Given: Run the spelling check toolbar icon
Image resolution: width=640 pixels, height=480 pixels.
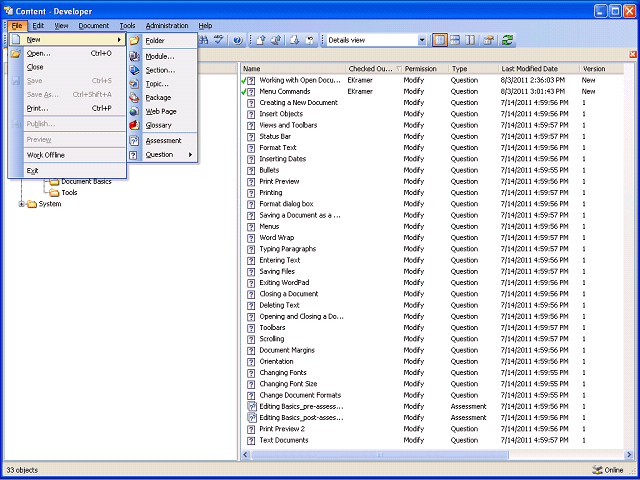Looking at the screenshot, I should coord(219,40).
